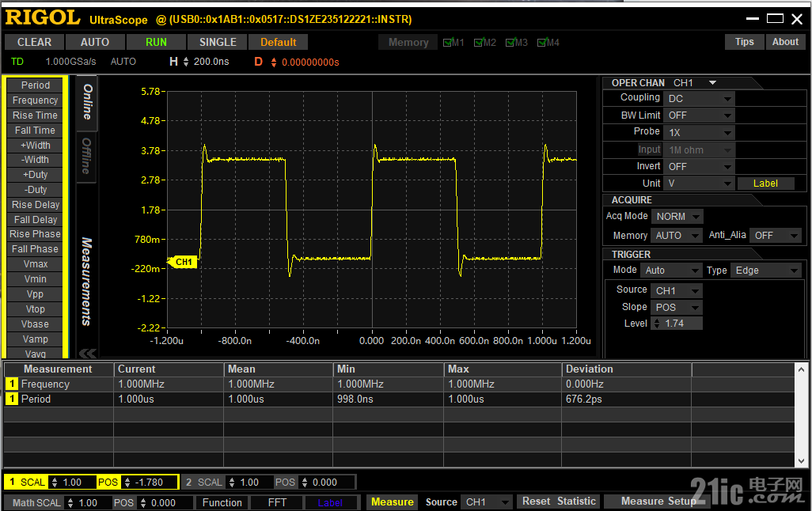
Task: Click the CH1 waveform ground marker
Action: [x=182, y=262]
